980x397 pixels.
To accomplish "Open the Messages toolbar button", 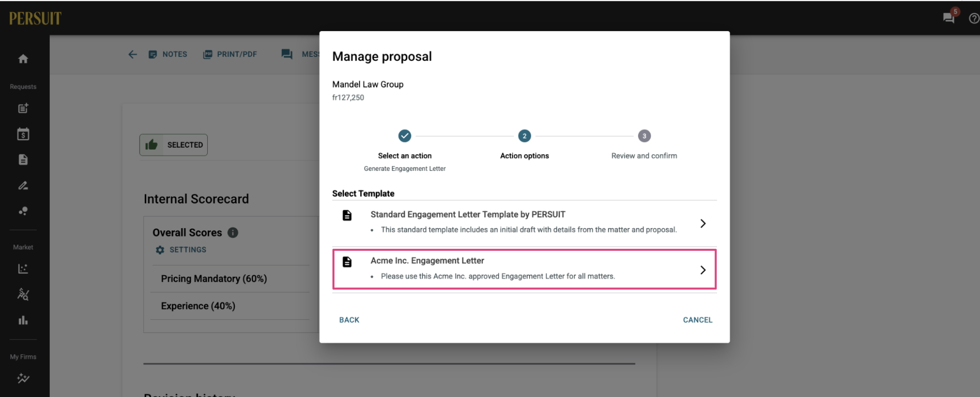I will tap(300, 55).
